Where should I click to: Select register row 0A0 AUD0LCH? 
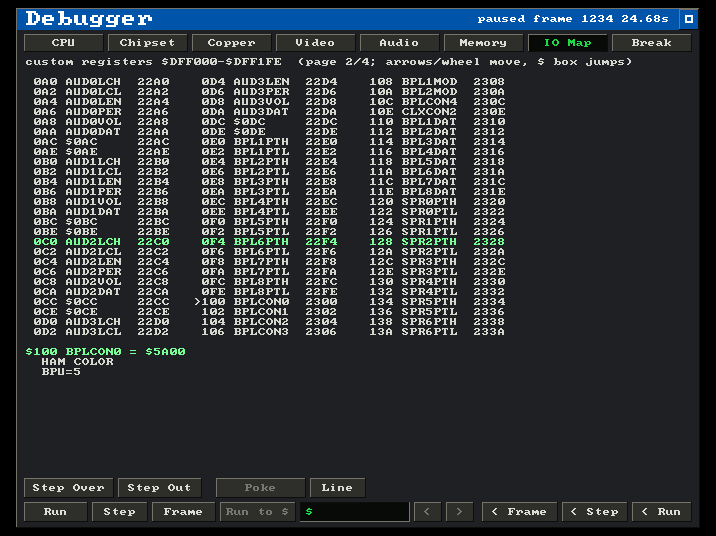[x=101, y=82]
